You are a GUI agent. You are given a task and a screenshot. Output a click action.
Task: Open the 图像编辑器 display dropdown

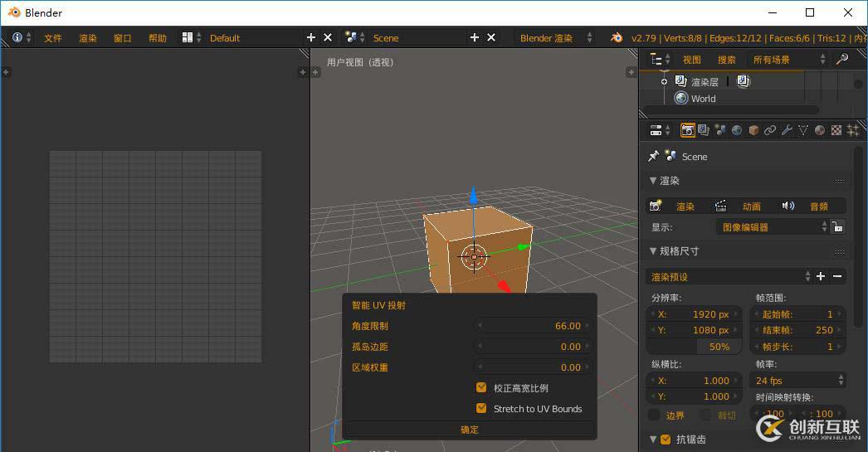pos(773,226)
